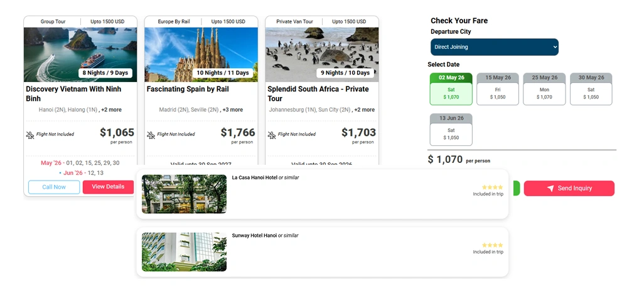This screenshot has height=292, width=644.
Task: Open the Fascinating Spain by Rail image
Action: 201,55
